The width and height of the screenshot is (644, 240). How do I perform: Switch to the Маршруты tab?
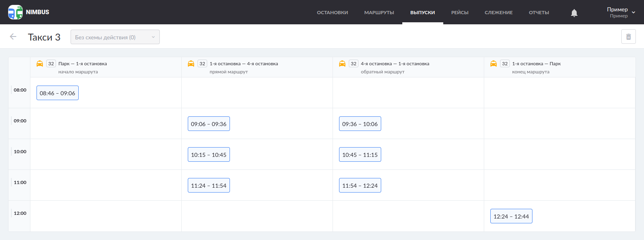click(x=379, y=13)
